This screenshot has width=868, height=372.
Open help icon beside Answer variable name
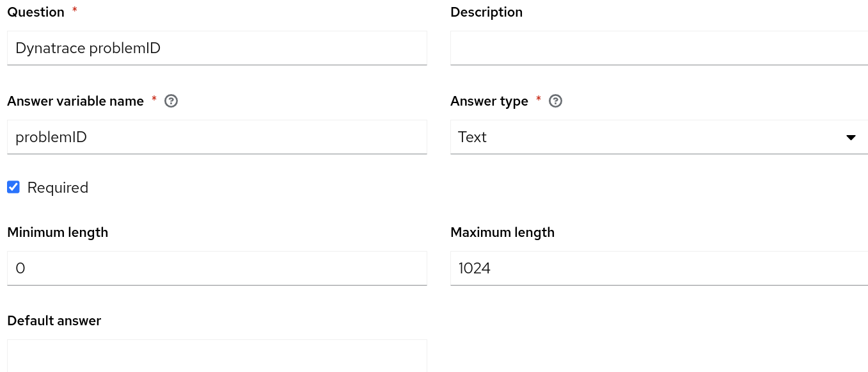click(171, 101)
